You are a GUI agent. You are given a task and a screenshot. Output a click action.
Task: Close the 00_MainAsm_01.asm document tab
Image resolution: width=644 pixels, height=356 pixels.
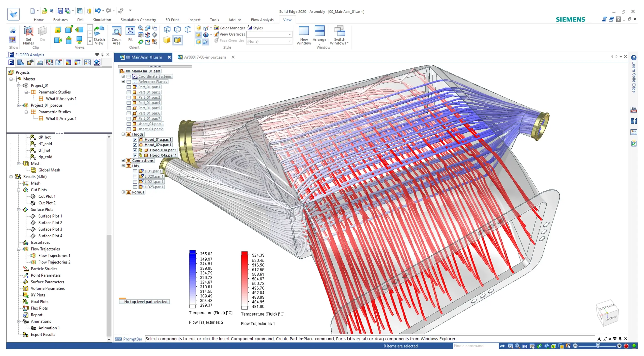[170, 57]
